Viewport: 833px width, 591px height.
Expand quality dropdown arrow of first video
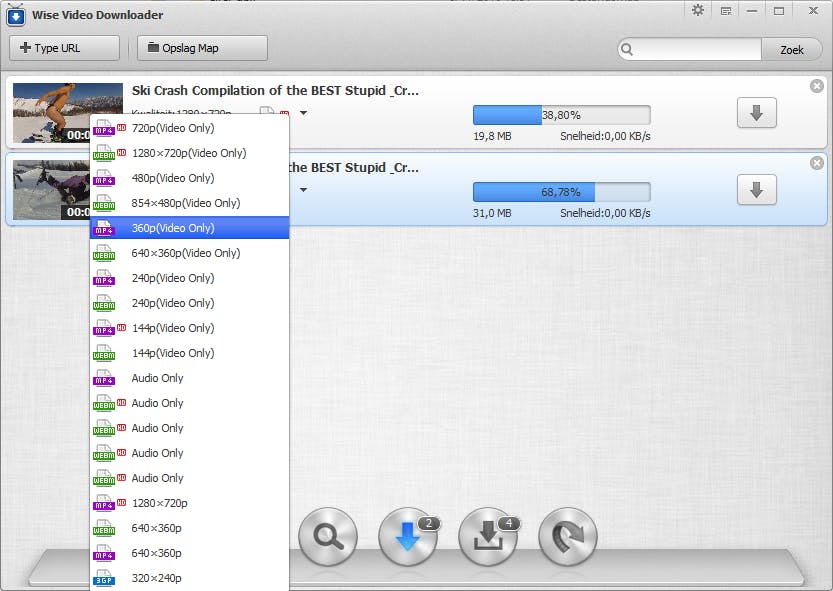coord(303,113)
